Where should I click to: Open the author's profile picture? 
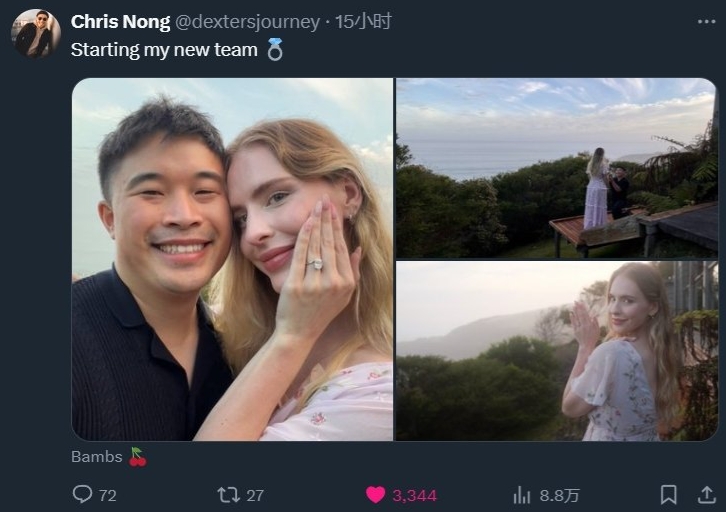pyautogui.click(x=36, y=34)
